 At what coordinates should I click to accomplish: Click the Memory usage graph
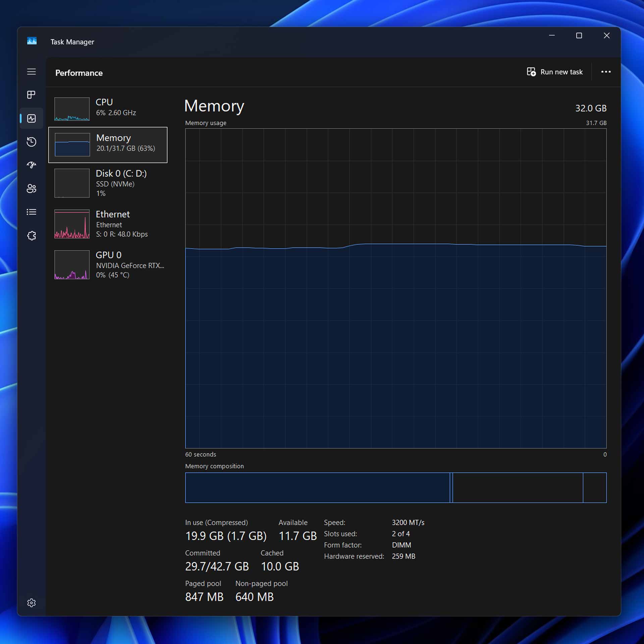[395, 288]
